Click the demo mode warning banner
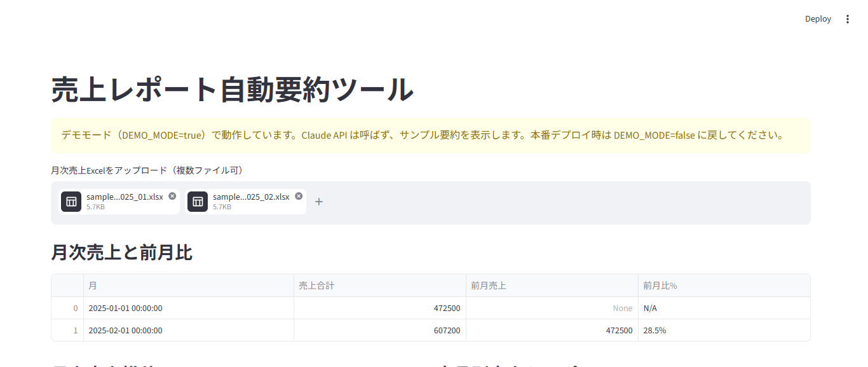Viewport: 868px width, 367px height. pos(431,135)
